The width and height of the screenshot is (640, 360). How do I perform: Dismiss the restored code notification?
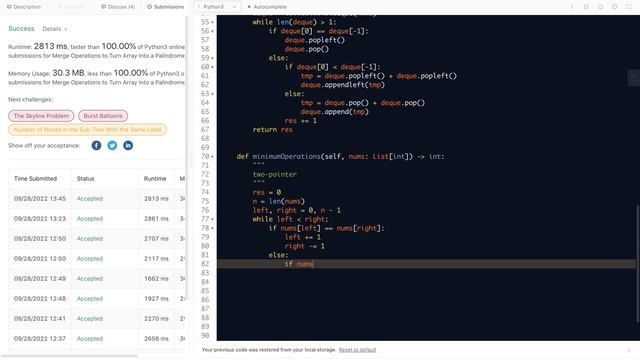pos(629,350)
